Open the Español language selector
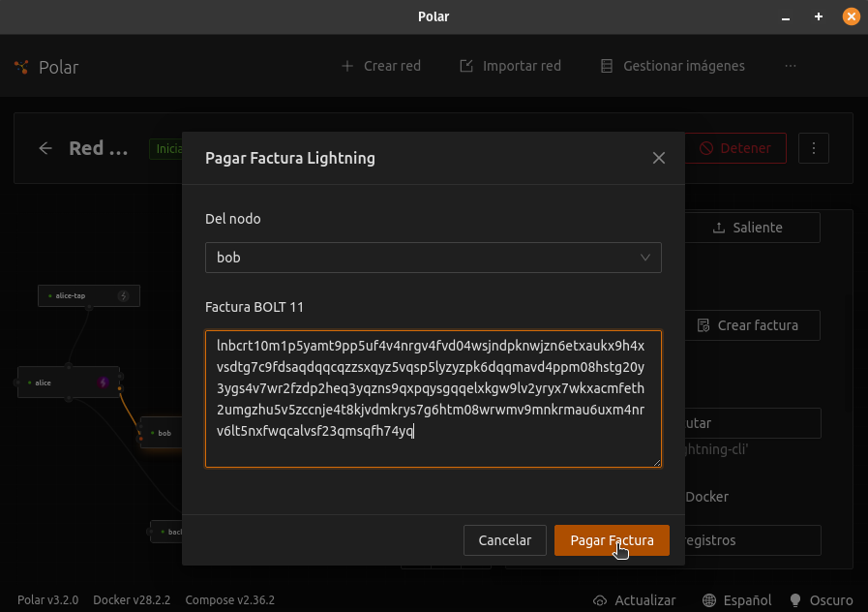The width and height of the screenshot is (868, 612). [737, 600]
